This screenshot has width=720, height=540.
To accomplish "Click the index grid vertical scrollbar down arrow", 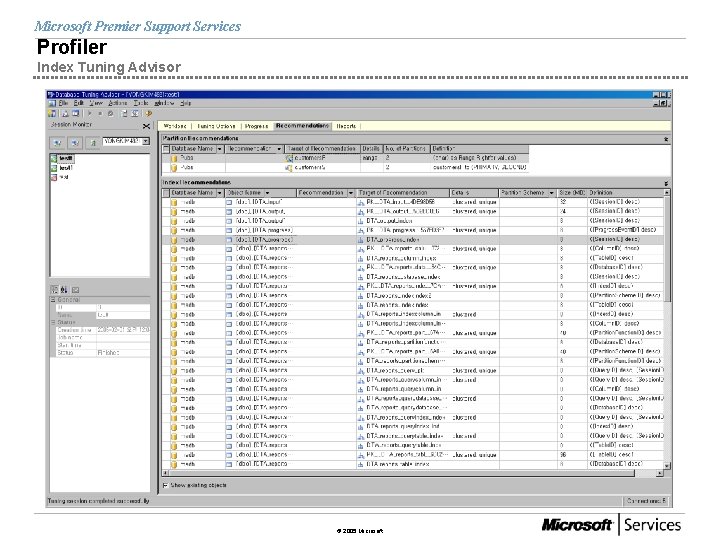I will pos(667,465).
